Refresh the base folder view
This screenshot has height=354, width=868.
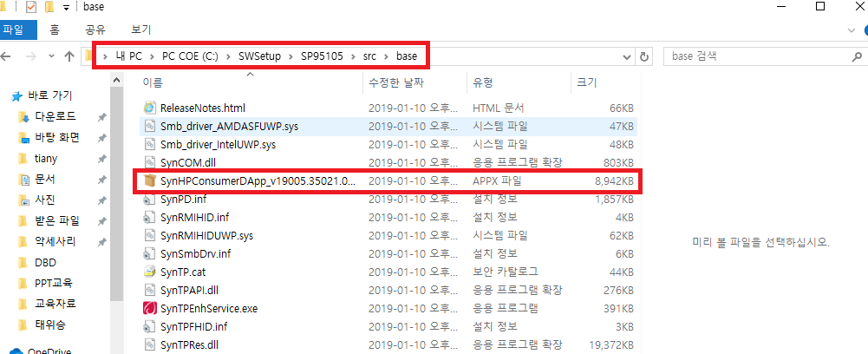pos(643,57)
